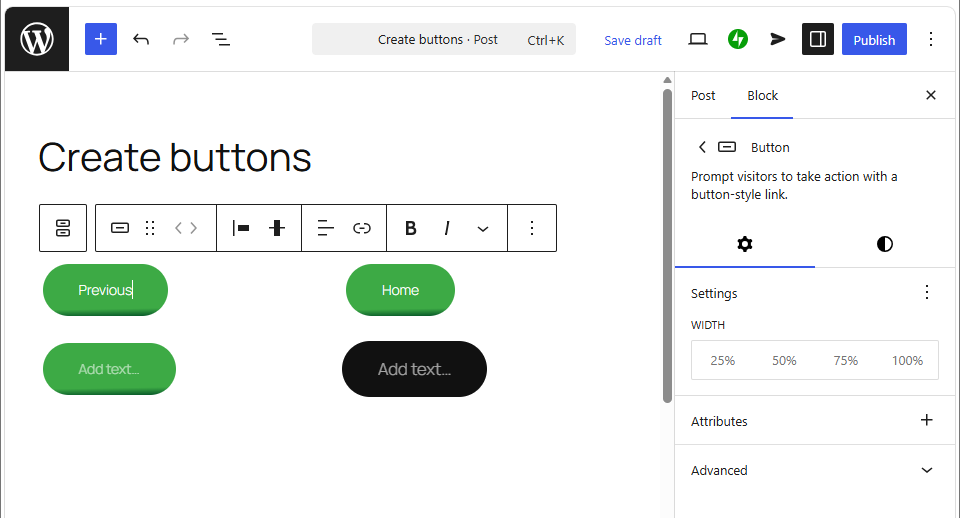This screenshot has height=518, width=960.
Task: Click the Save draft link
Action: [632, 40]
